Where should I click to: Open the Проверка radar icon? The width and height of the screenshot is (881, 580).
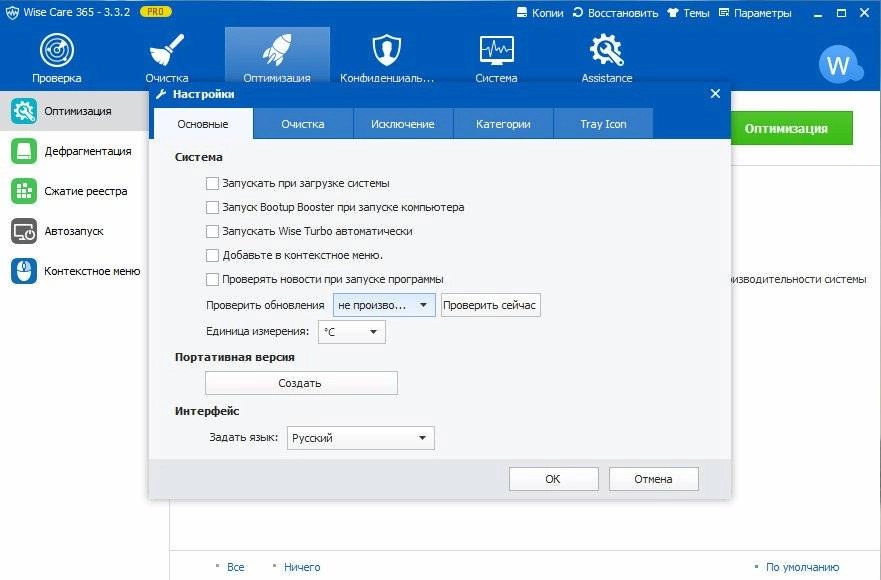[x=57, y=51]
